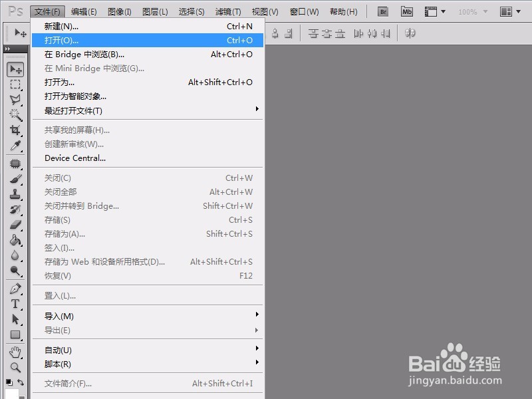Select the Lasso tool
Image resolution: width=532 pixels, height=399 pixels.
15,100
